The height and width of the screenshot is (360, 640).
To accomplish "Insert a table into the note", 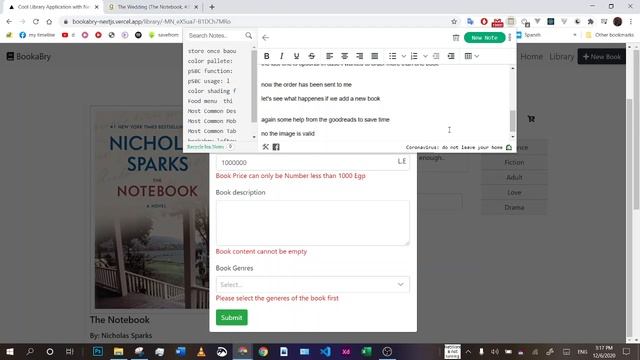I will [x=468, y=56].
